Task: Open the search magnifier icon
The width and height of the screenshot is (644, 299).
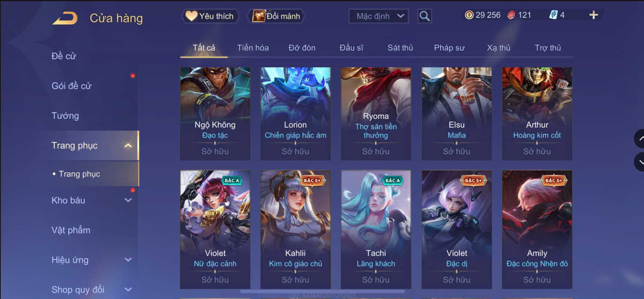Action: click(x=424, y=16)
